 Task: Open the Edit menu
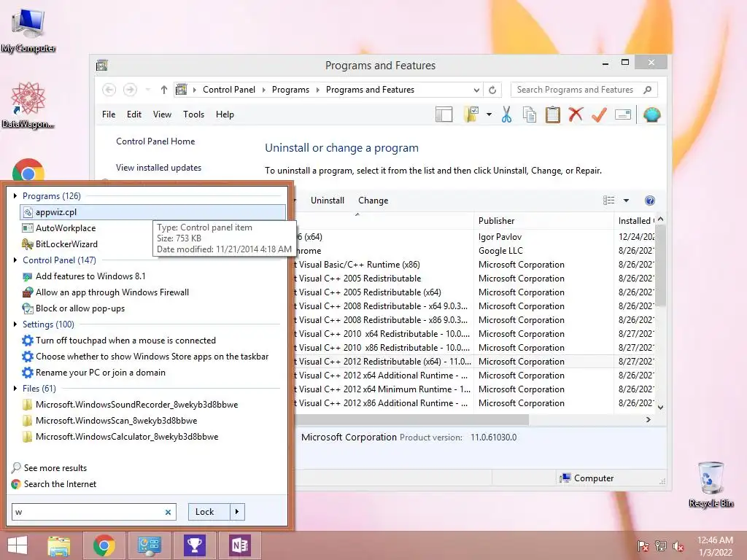(134, 114)
